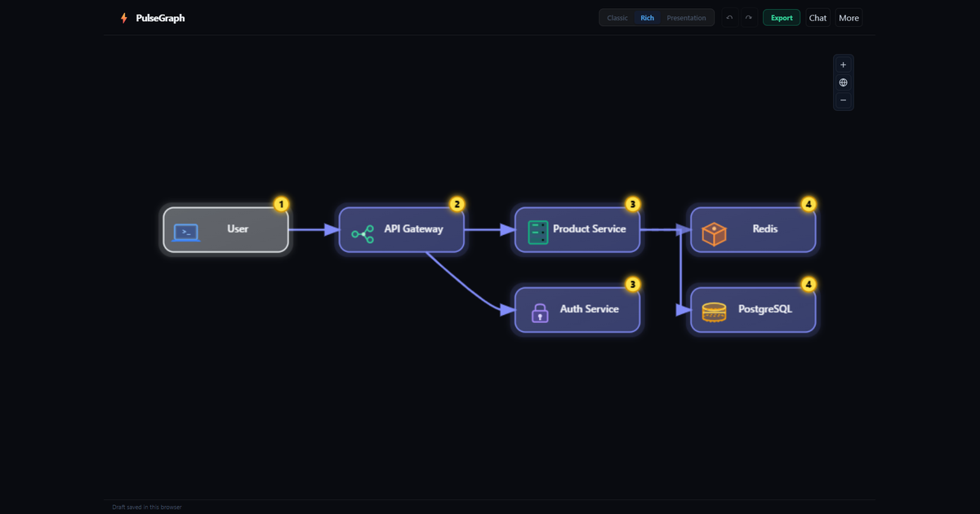
Task: Click the laptop terminal icon in User node
Action: point(186,233)
